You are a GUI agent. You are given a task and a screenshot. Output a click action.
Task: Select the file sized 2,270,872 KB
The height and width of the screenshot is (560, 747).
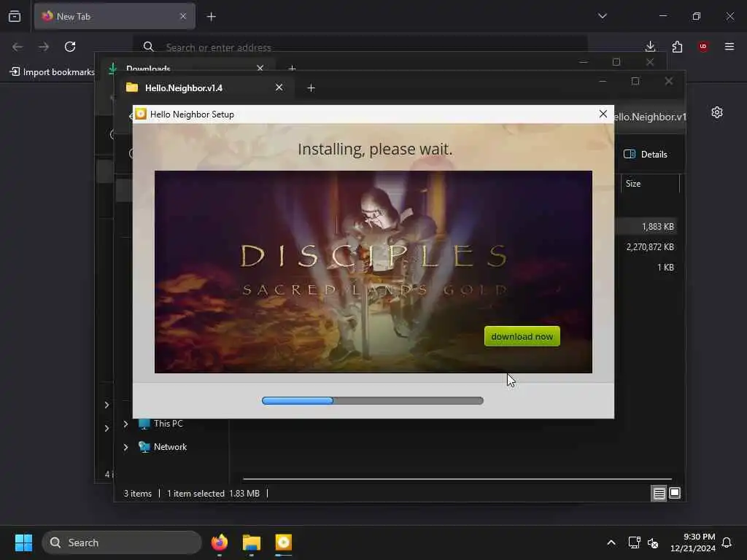[650, 246]
